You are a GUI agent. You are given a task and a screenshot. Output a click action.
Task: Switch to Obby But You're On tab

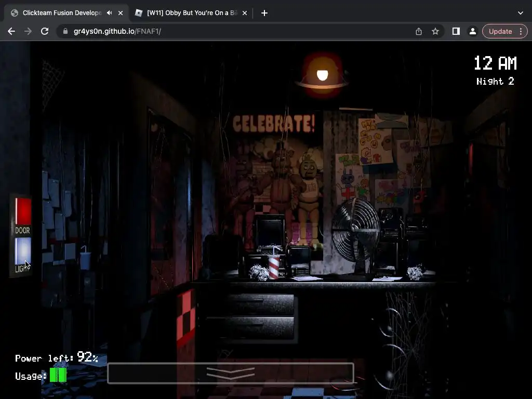(x=192, y=13)
